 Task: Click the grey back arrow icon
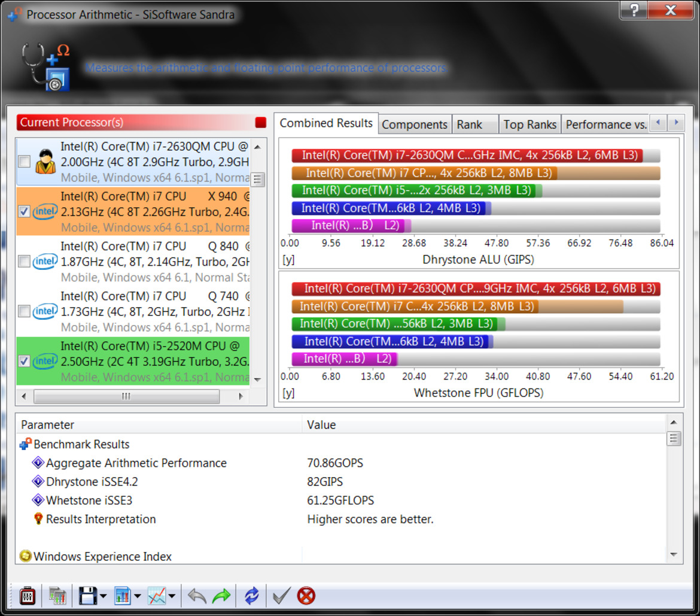click(197, 596)
